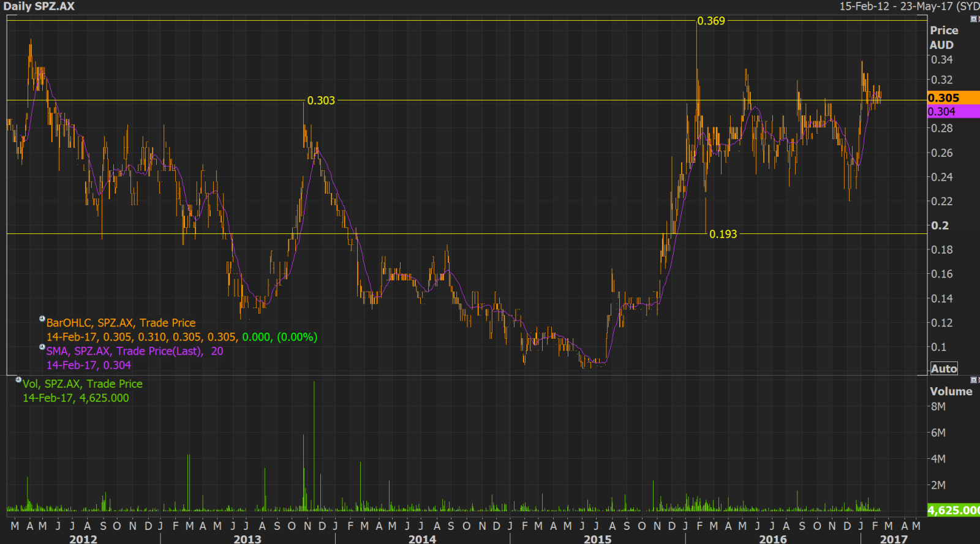Click the 0.34 price axis label
This screenshot has height=544, width=980.
click(942, 60)
